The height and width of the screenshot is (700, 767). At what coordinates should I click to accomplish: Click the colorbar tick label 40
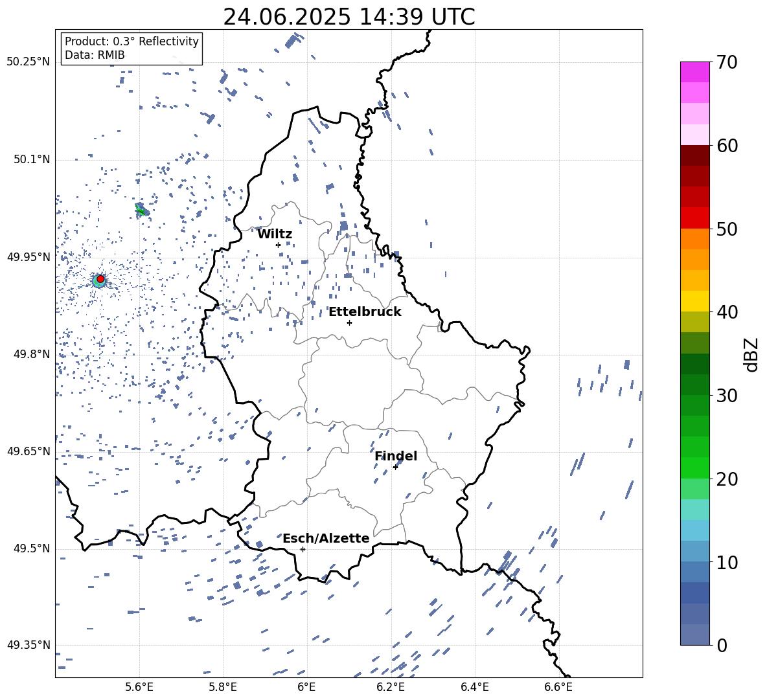(x=727, y=312)
